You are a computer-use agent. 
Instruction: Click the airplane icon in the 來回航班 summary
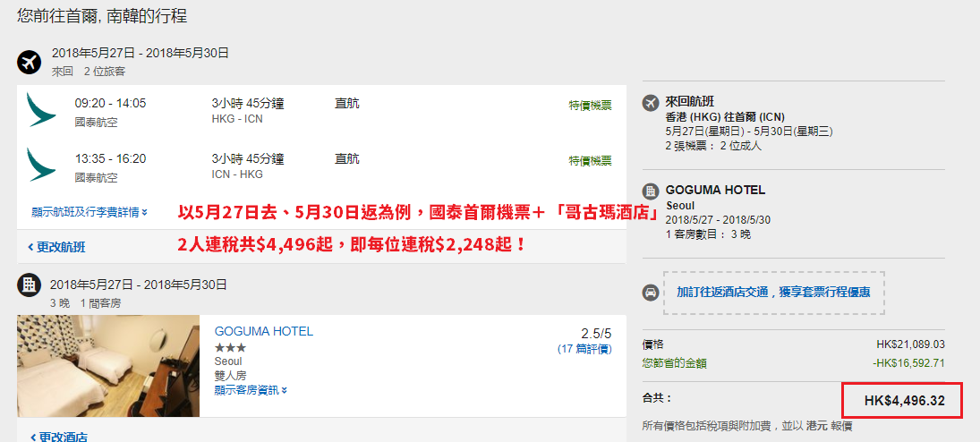(x=651, y=102)
